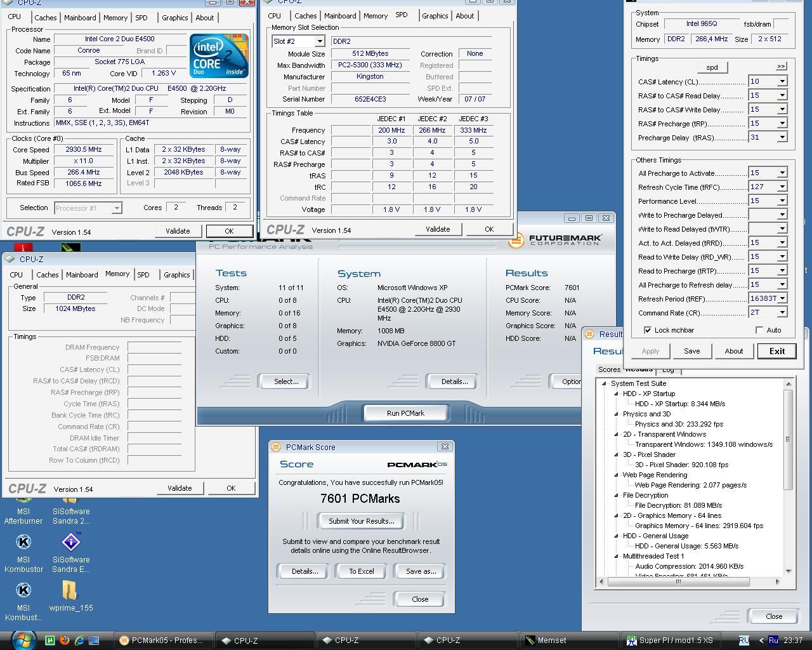Switch to Scores tab in Results window
The image size is (812, 650).
click(609, 369)
